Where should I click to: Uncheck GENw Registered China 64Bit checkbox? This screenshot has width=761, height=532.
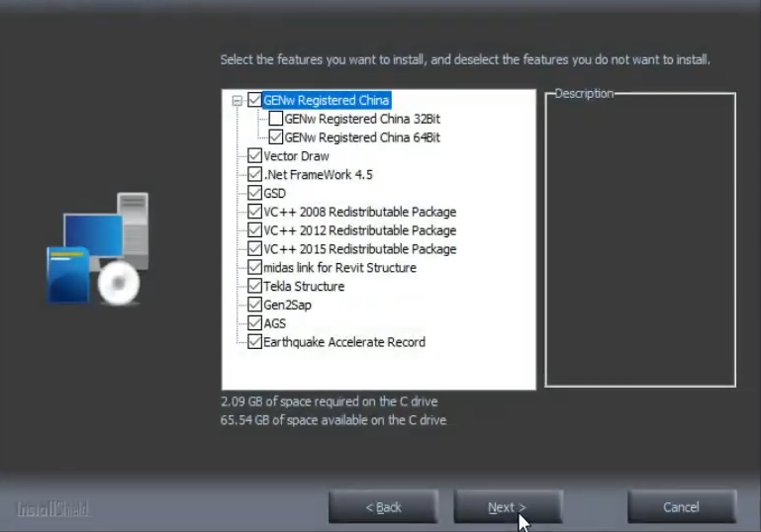[x=276, y=137]
